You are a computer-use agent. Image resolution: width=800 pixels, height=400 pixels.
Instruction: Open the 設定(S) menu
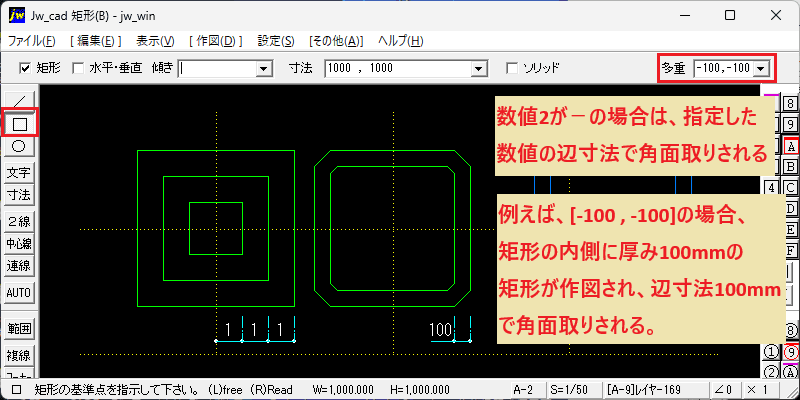276,41
